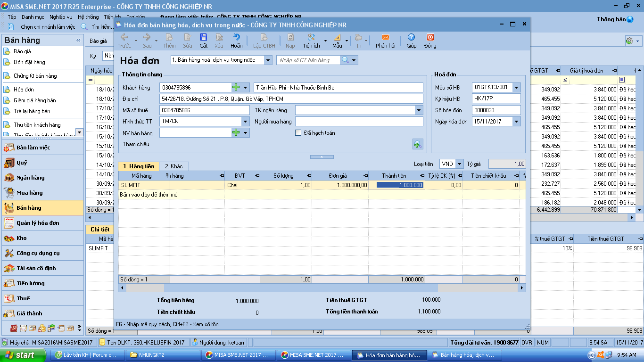Viewport: 644px width, 362px height.
Task: Open the Mẫu số HĐ dropdown
Action: click(517, 88)
